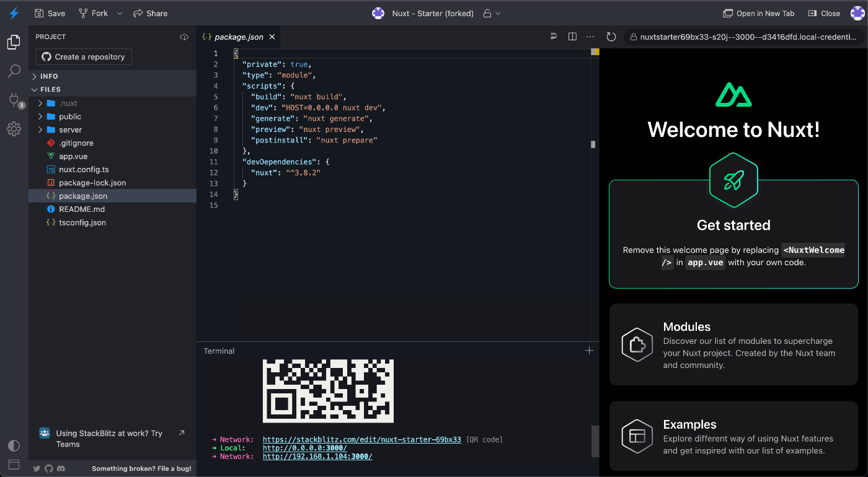Add a new terminal with plus icon
Image resolution: width=868 pixels, height=477 pixels.
(x=589, y=351)
